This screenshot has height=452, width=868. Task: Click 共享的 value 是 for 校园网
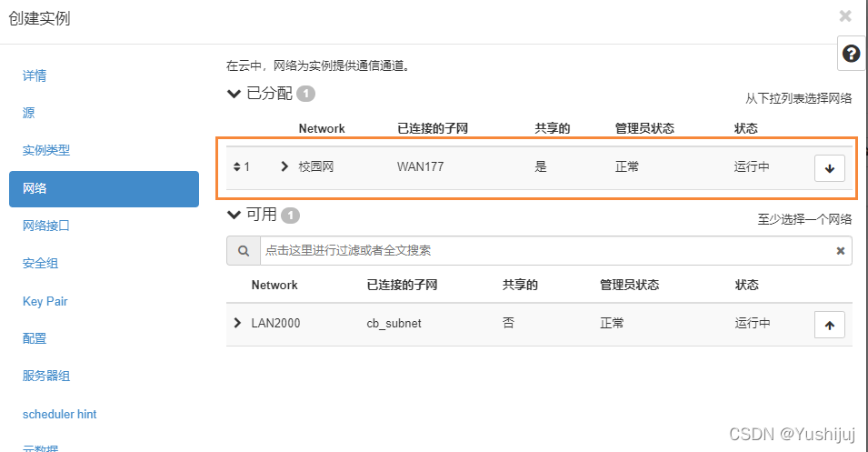[x=540, y=166]
